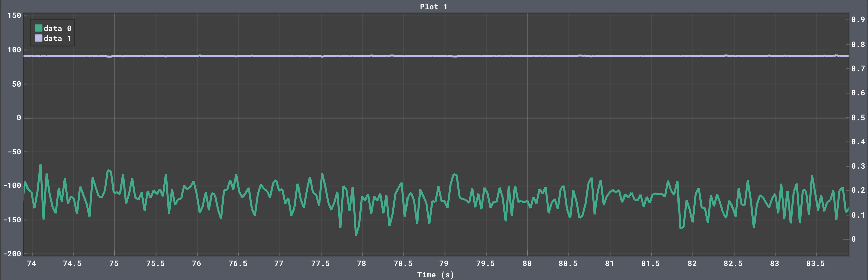The height and width of the screenshot is (280, 868).
Task: Click the lavender data 1 legend swatch
Action: coord(39,38)
